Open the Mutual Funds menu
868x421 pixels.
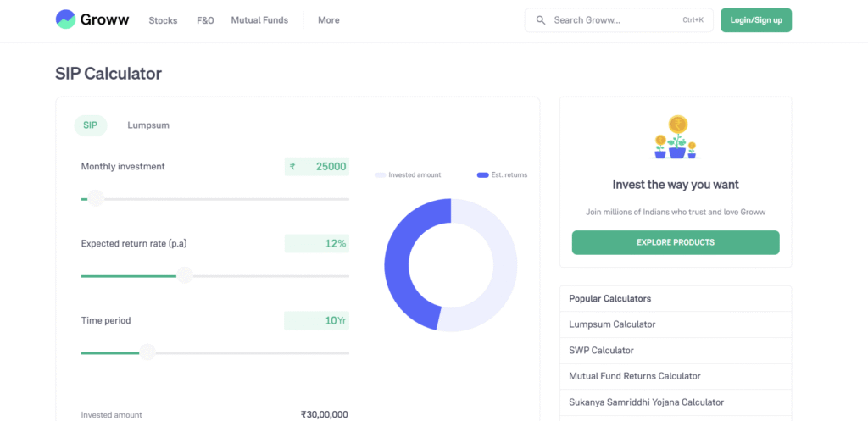coord(259,20)
